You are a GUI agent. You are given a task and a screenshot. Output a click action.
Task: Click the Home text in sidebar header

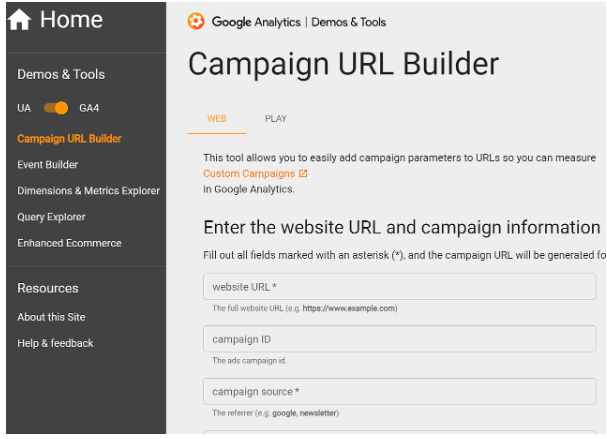click(x=72, y=19)
